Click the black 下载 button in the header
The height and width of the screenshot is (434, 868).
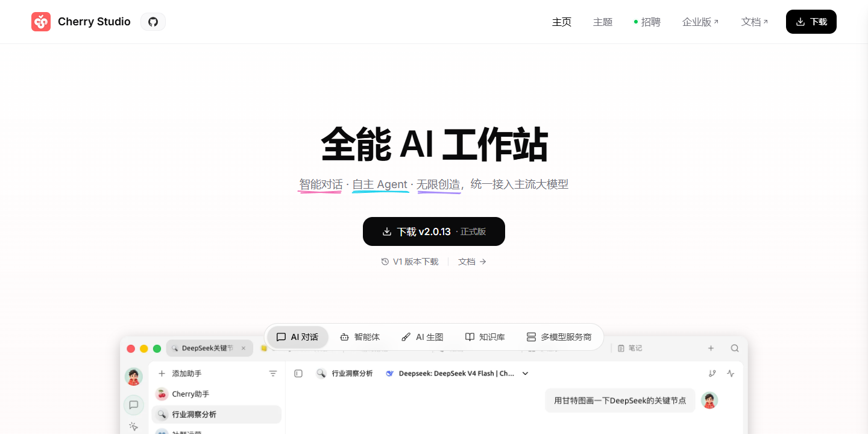(x=811, y=22)
